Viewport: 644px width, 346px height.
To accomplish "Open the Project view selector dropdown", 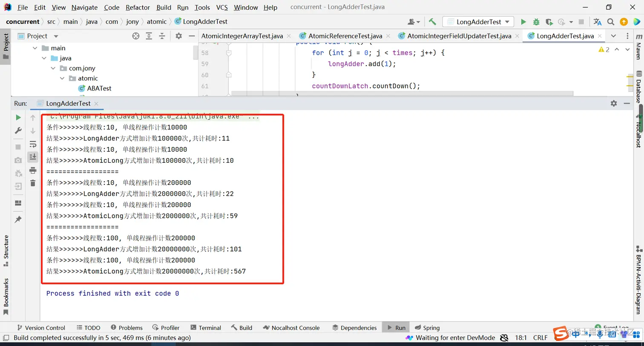I will [x=56, y=36].
